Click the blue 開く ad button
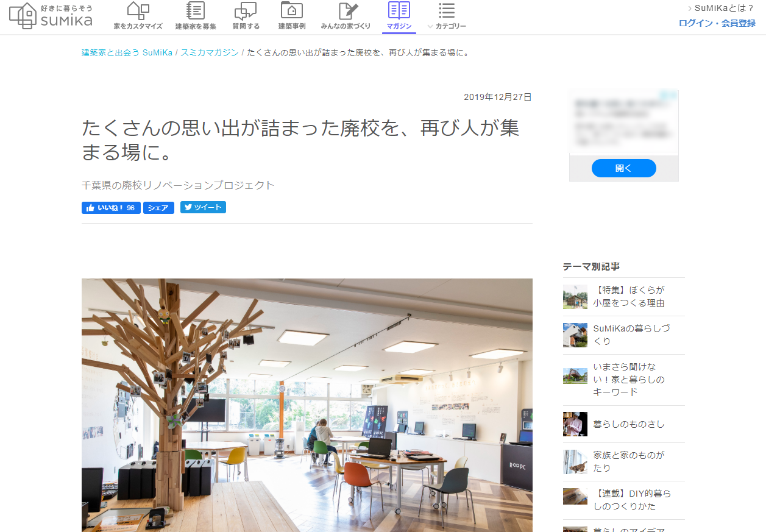Screen dimensions: 766x532 click(x=623, y=168)
